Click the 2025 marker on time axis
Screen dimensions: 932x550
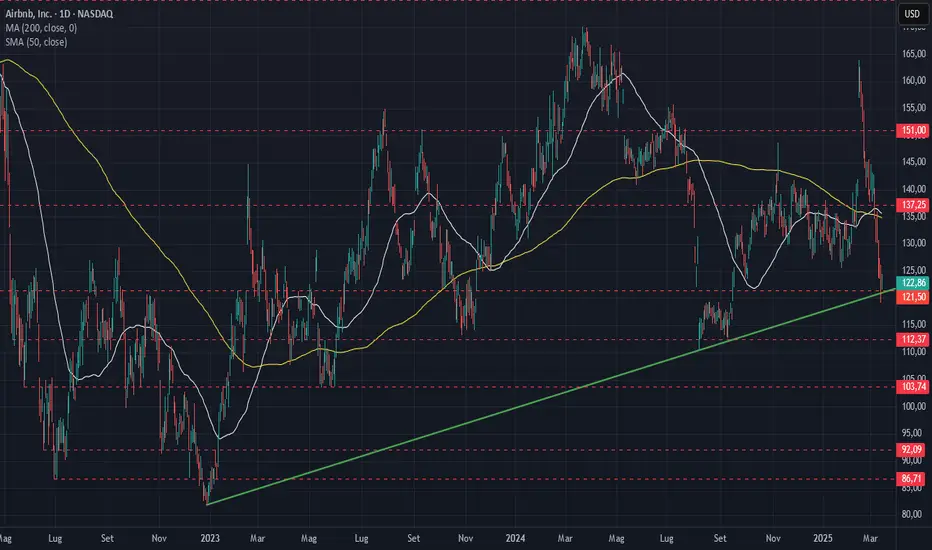pos(823,538)
